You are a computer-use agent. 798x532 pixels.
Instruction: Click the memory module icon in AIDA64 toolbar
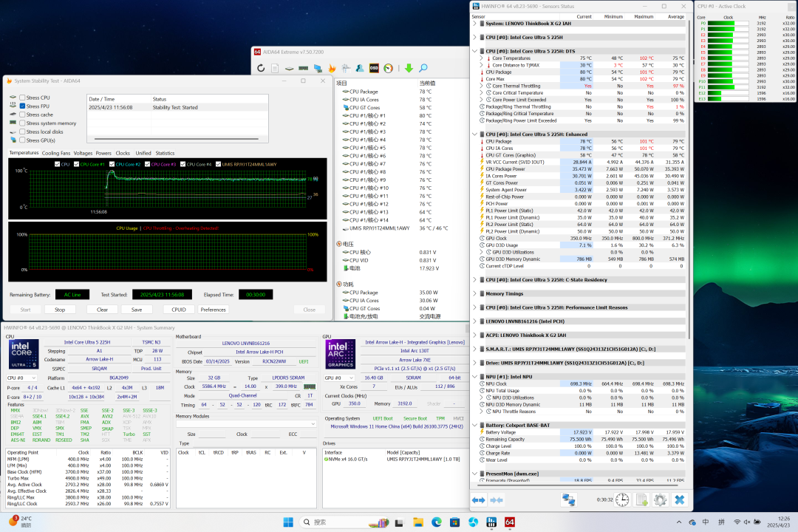(x=304, y=68)
